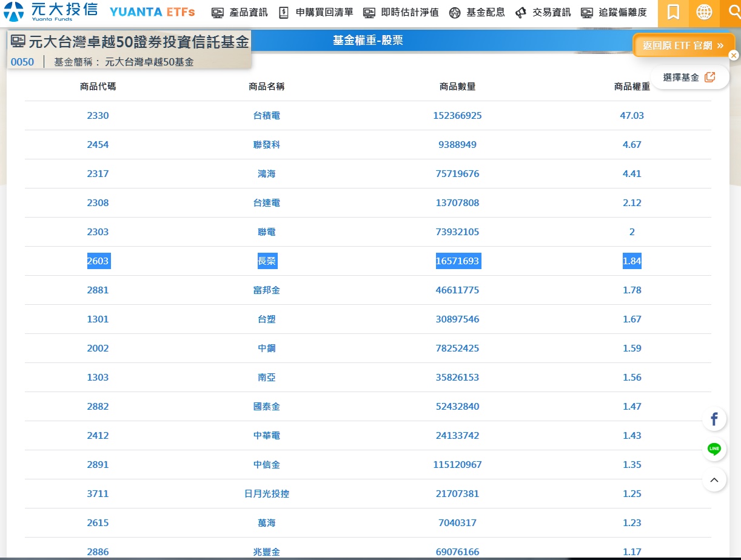Open the 基金配息 menu
The height and width of the screenshot is (560, 741).
477,13
